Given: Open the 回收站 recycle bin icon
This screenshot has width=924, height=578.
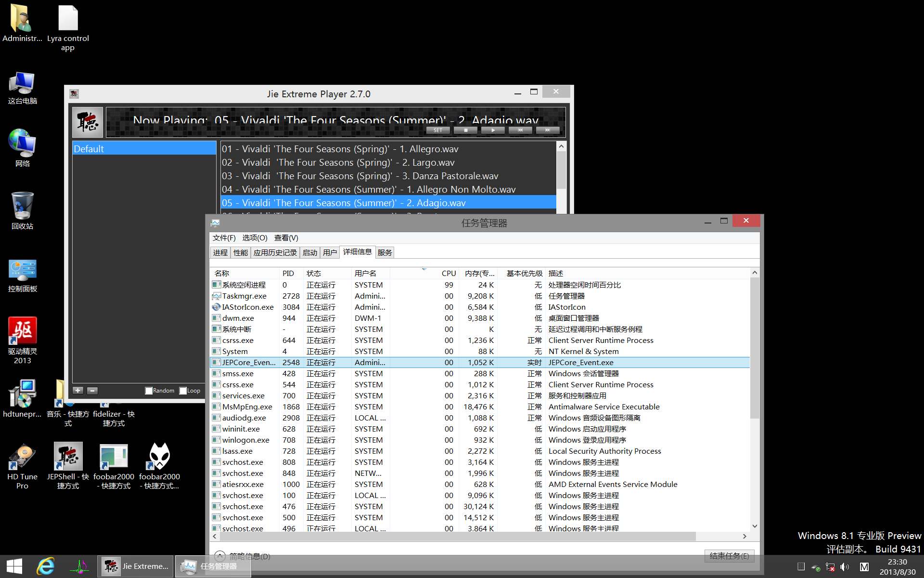Looking at the screenshot, I should tap(22, 211).
